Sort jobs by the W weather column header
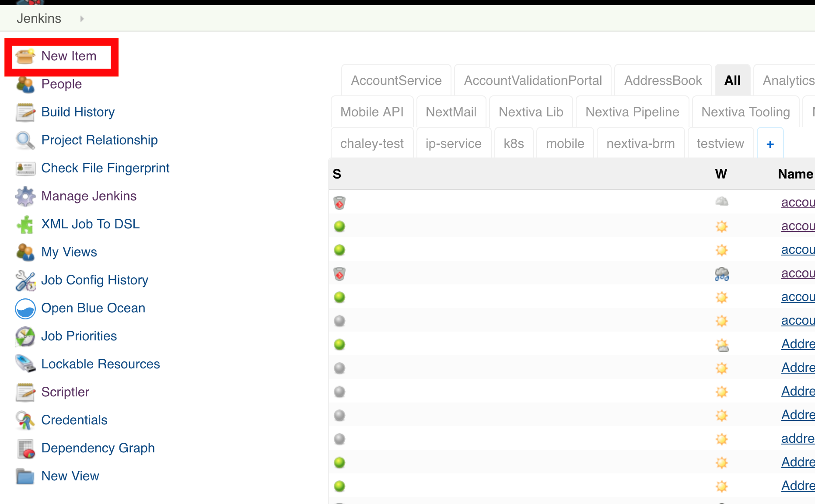815x504 pixels. 721,174
